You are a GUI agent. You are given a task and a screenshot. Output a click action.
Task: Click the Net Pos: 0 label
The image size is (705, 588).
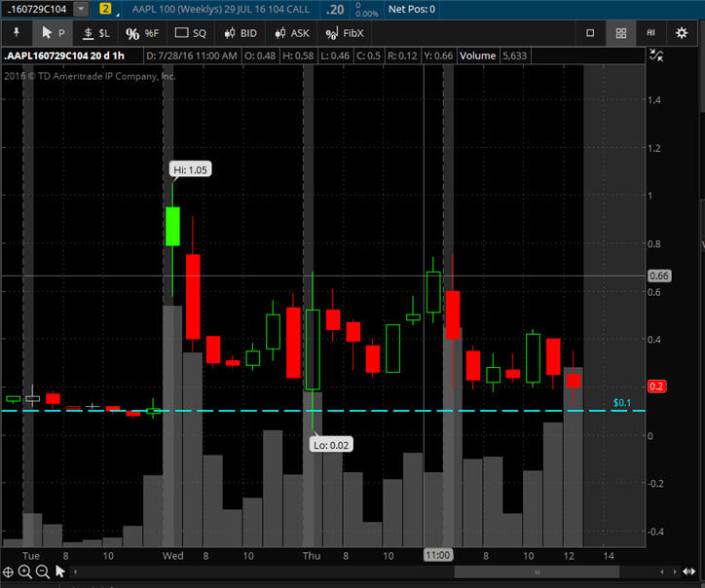412,9
